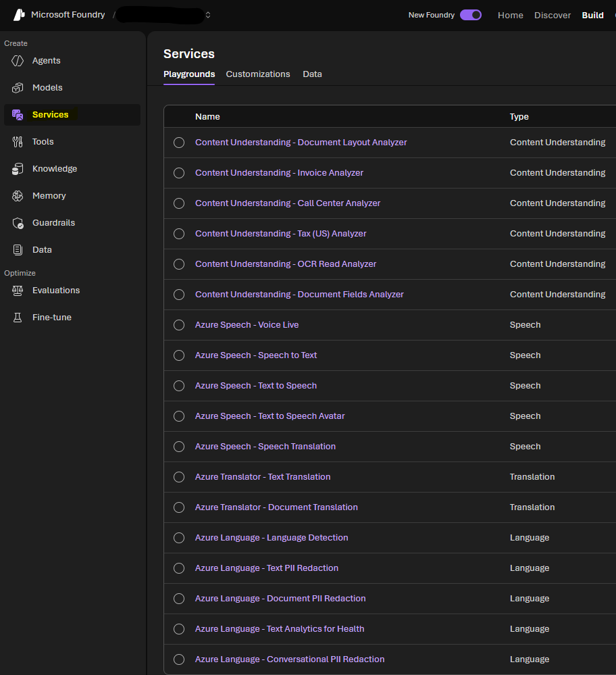Select radio for Text Translation row
The image size is (616, 675).
[x=179, y=477]
